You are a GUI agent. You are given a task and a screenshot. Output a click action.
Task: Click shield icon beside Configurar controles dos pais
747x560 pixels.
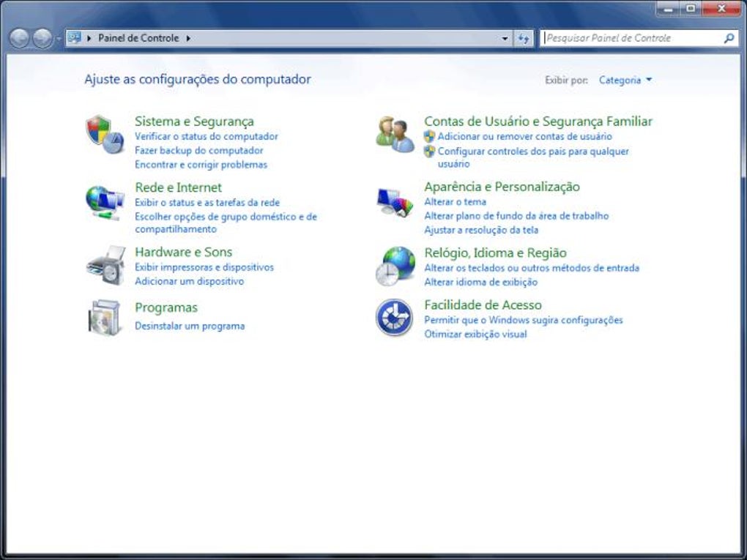[429, 152]
